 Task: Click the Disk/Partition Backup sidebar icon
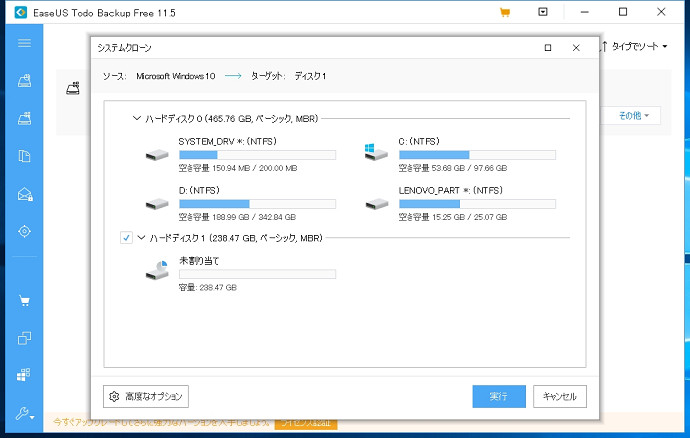24,81
